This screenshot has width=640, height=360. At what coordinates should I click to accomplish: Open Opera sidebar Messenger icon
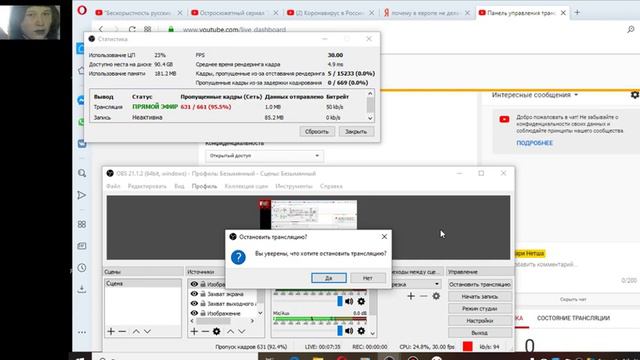81,100
